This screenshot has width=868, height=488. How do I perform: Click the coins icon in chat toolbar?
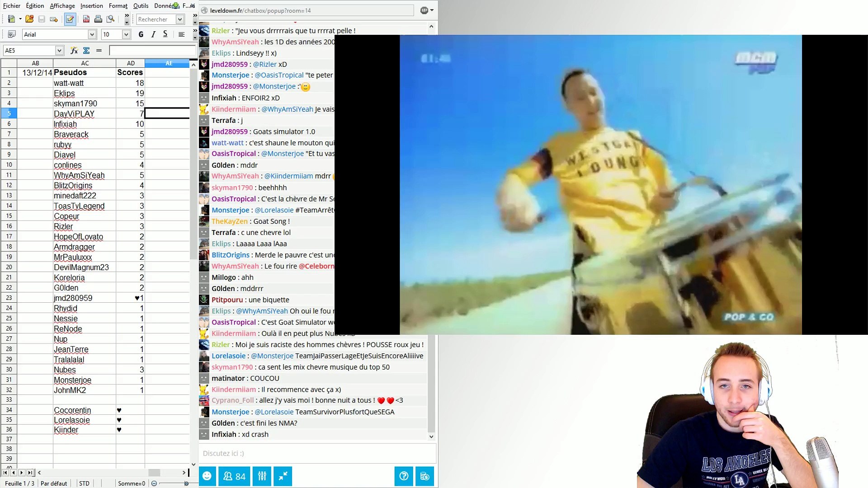click(425, 476)
